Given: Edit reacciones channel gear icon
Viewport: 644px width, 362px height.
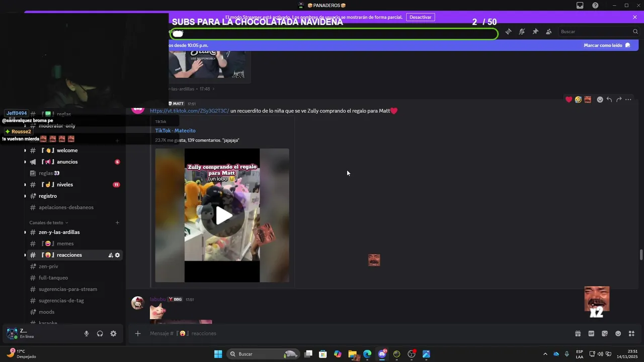Looking at the screenshot, I should 118,255.
